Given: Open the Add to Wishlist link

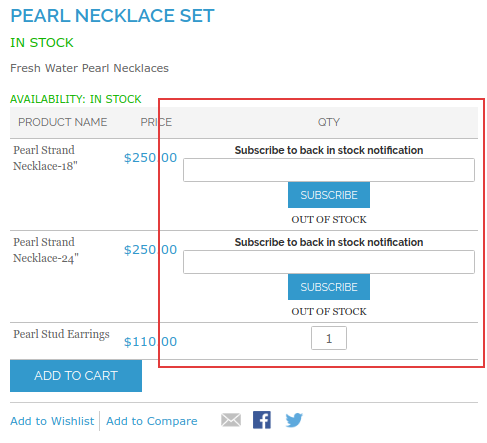Looking at the screenshot, I should coord(52,421).
